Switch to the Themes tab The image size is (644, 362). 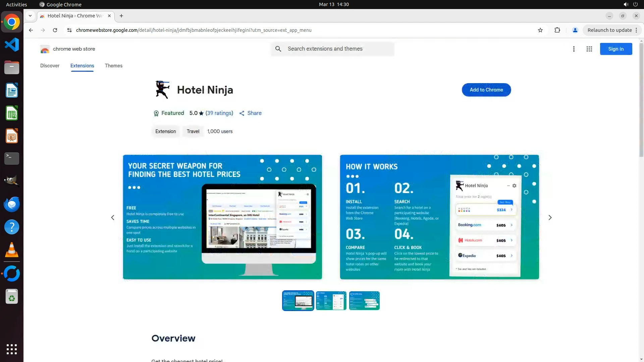click(x=113, y=66)
